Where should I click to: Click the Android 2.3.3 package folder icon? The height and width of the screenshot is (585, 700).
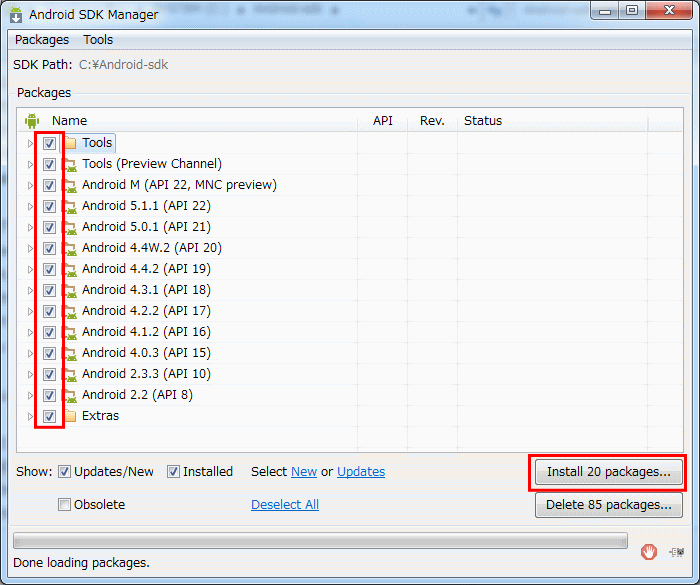coord(71,374)
